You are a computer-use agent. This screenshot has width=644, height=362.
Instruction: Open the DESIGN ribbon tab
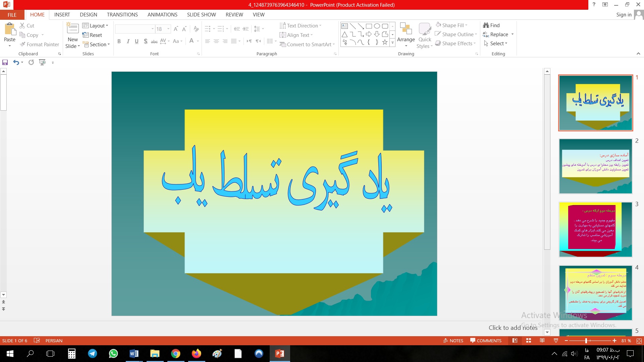(x=89, y=15)
